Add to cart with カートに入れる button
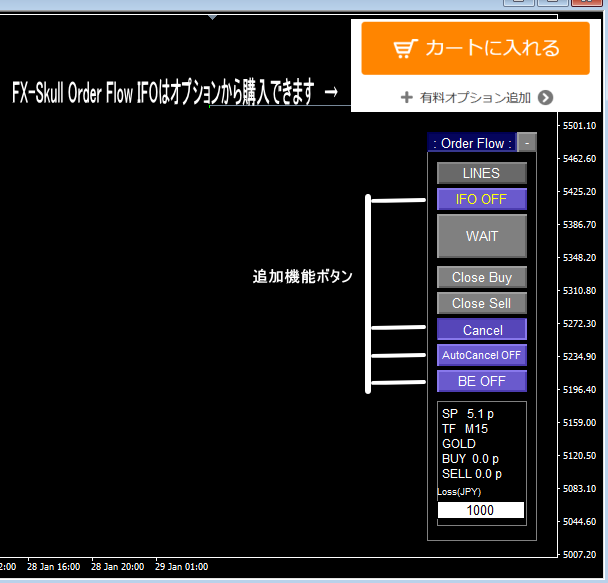The height and width of the screenshot is (583, 608). tap(476, 48)
